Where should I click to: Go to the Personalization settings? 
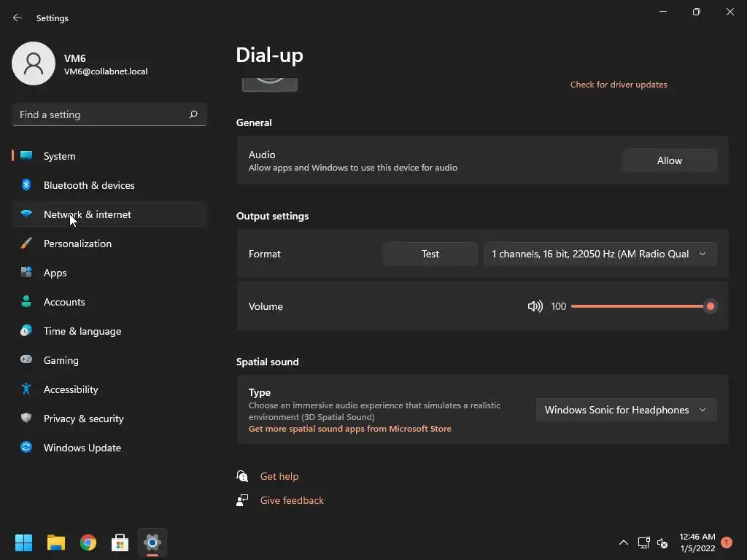77,244
